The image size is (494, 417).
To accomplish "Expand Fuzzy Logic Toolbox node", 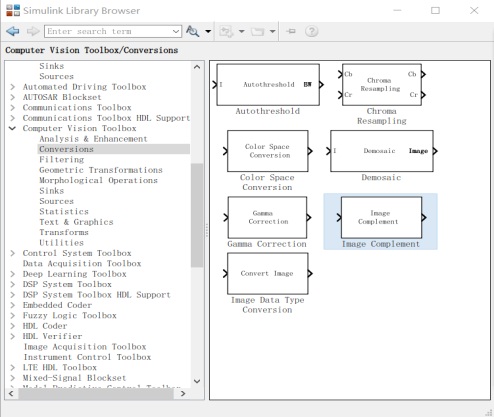I will coord(13,316).
